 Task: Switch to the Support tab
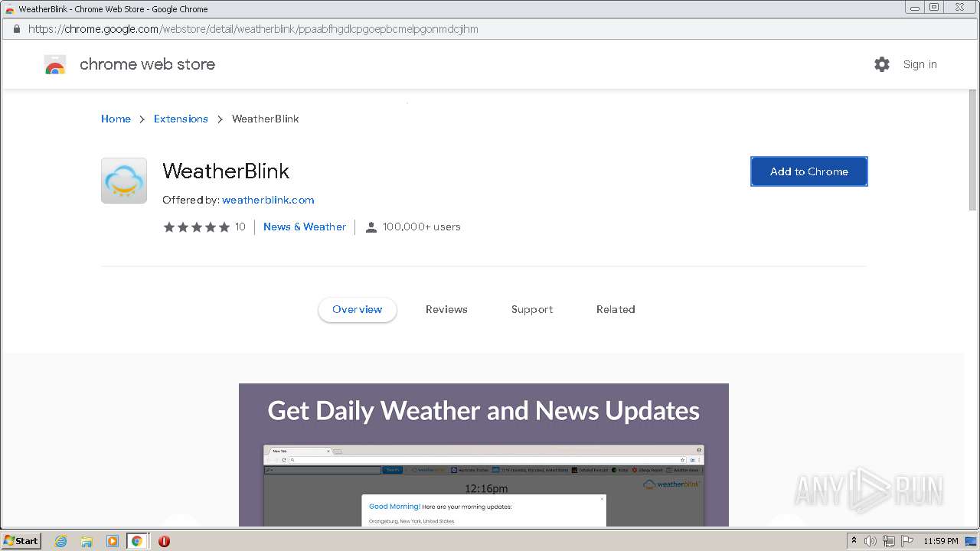[x=532, y=309]
